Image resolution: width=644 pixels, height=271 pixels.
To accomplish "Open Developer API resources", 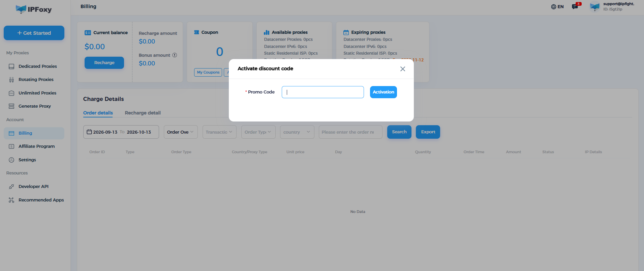I will click(34, 187).
